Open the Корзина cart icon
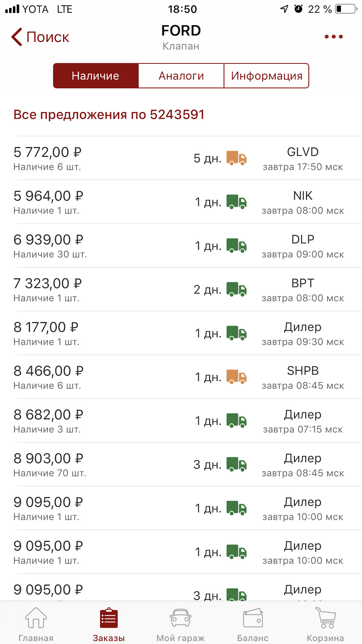362x644 pixels. pos(325,618)
